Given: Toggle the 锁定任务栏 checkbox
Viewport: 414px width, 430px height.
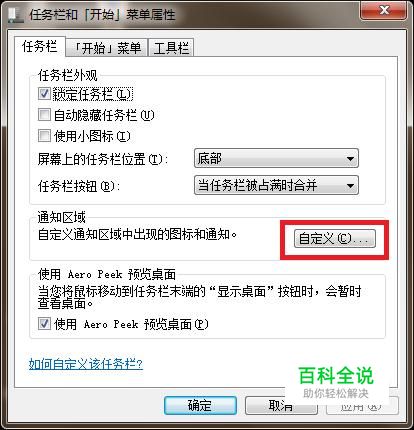Looking at the screenshot, I should coord(44,94).
